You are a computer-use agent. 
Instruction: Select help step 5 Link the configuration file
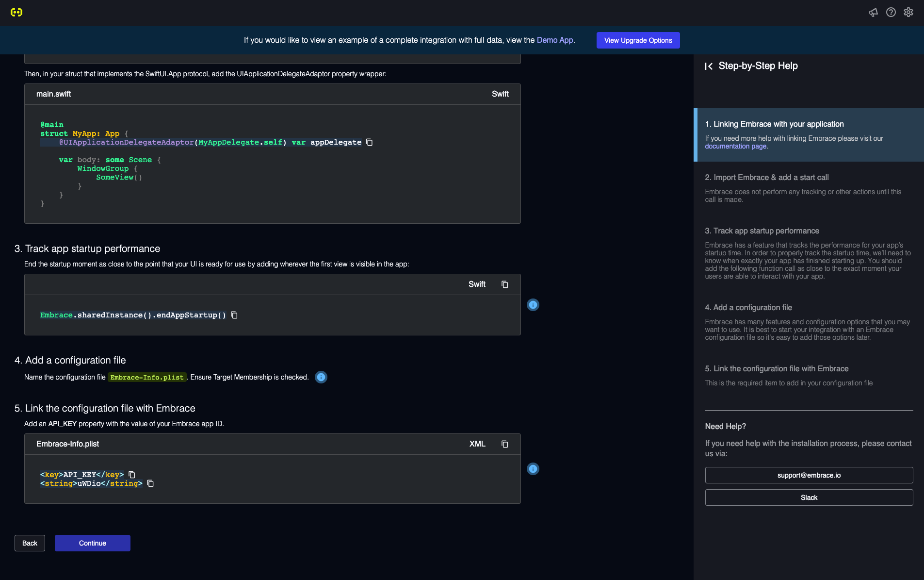coord(809,376)
